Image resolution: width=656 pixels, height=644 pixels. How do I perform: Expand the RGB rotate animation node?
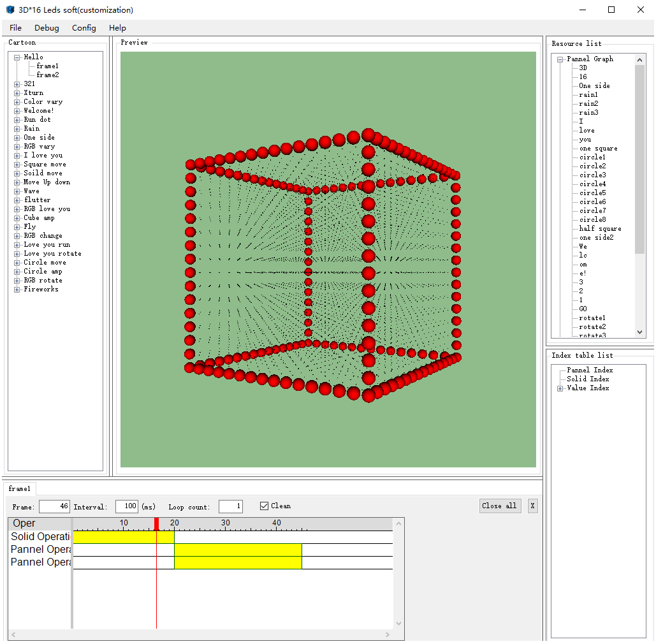click(16, 280)
